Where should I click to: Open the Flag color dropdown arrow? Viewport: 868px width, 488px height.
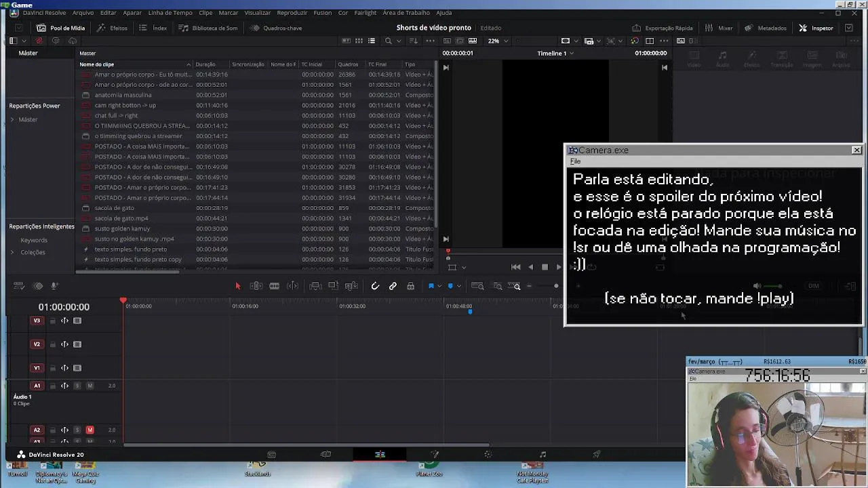point(439,287)
